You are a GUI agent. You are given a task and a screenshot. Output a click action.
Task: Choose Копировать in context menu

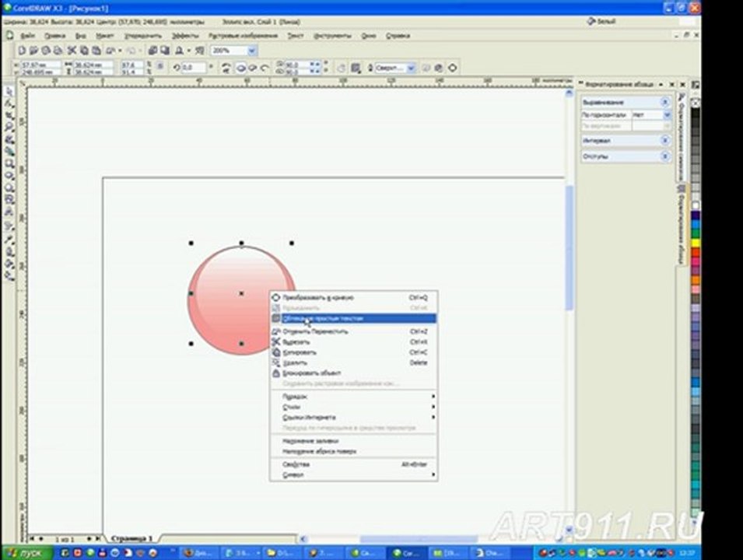(x=353, y=352)
